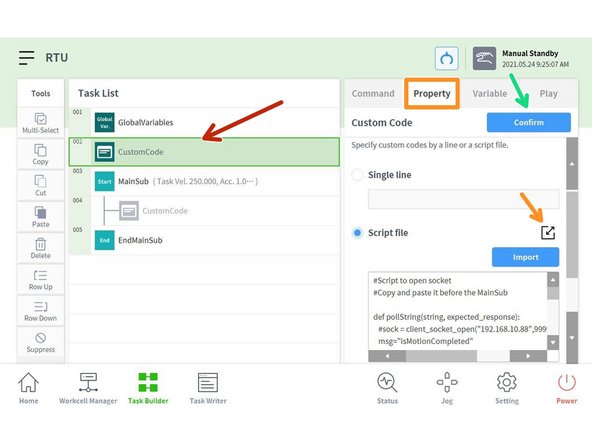Move row up with Row Up tool
The image size is (592, 444).
pyautogui.click(x=40, y=280)
